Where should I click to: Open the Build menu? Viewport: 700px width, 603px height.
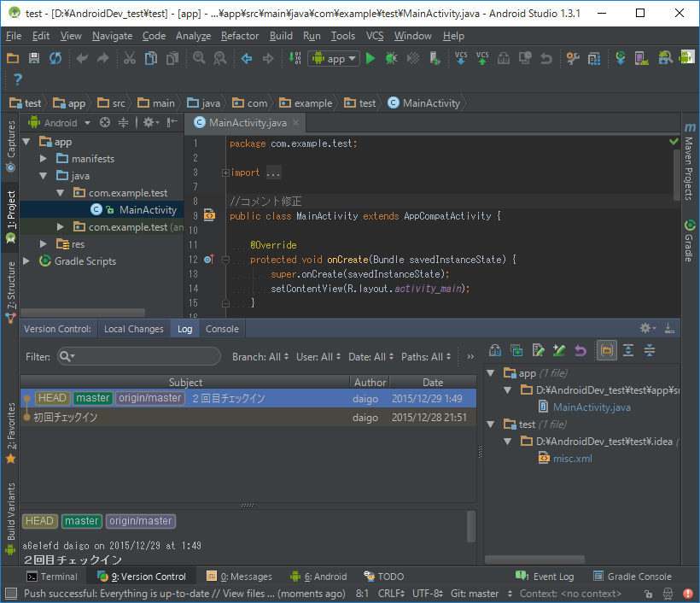point(281,36)
